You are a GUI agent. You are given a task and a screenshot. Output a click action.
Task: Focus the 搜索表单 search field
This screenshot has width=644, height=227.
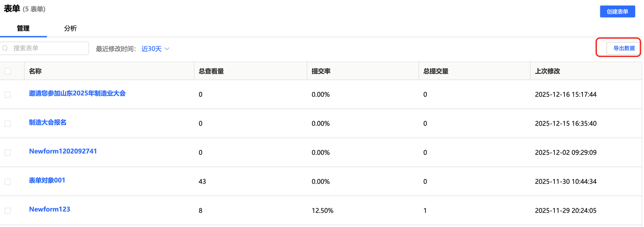48,48
